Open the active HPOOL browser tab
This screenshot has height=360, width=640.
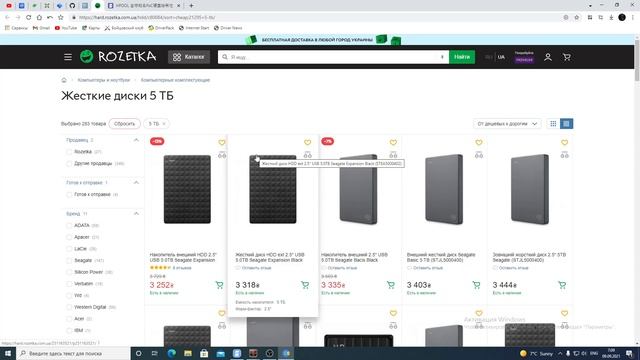click(144, 6)
